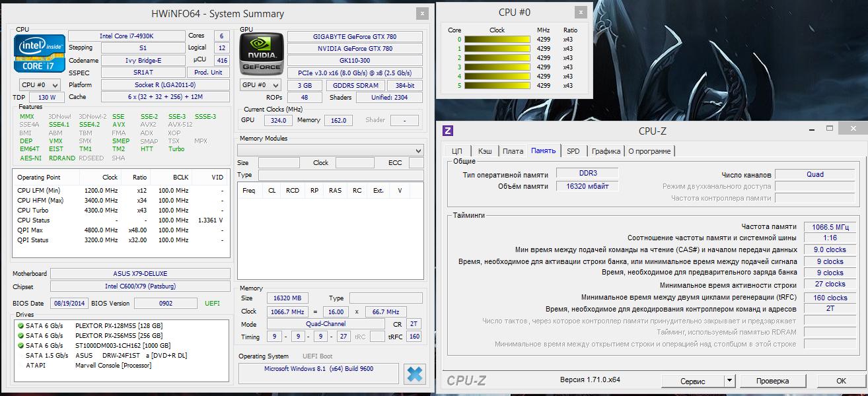The image size is (868, 396).
Task: Switch to the Графика tab
Action: point(606,151)
